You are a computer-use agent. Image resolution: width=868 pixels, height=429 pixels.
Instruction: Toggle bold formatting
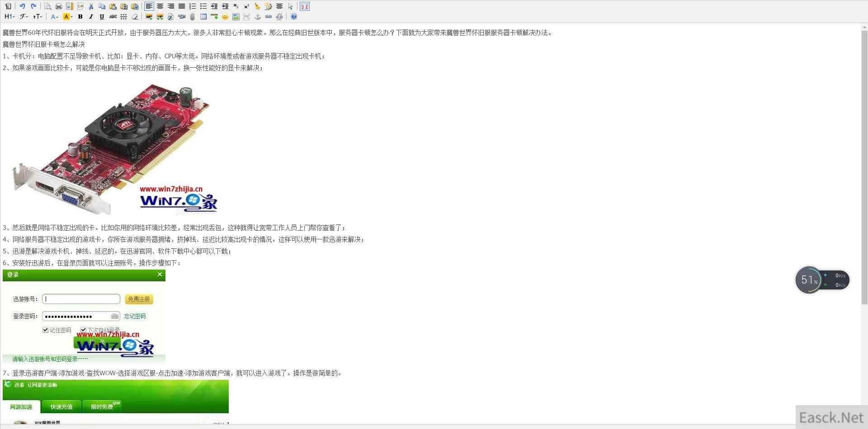pyautogui.click(x=80, y=17)
